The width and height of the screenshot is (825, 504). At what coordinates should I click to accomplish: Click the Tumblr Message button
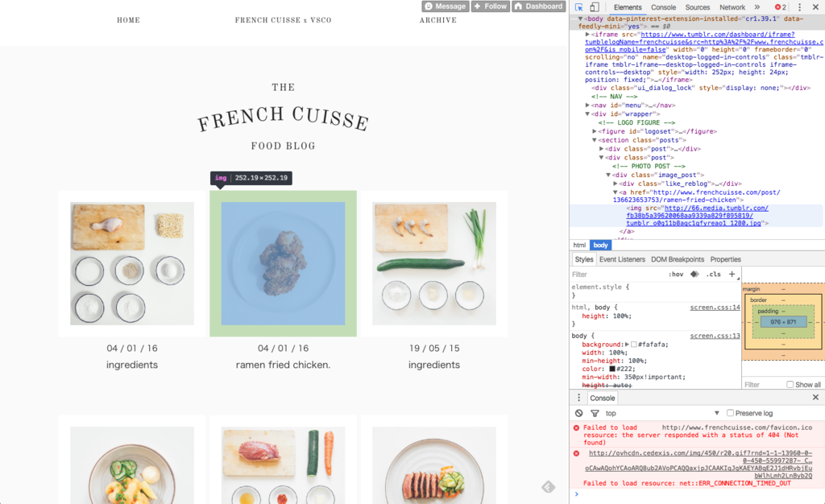445,6
